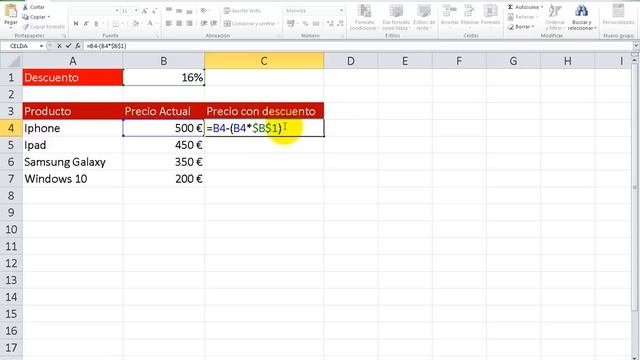The height and width of the screenshot is (360, 640).
Task: Click Buscar y seleccionar binoculars
Action: point(582,17)
